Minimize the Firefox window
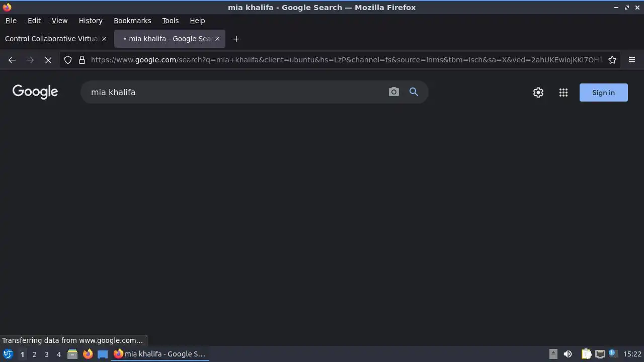The image size is (644, 362). (x=616, y=7)
